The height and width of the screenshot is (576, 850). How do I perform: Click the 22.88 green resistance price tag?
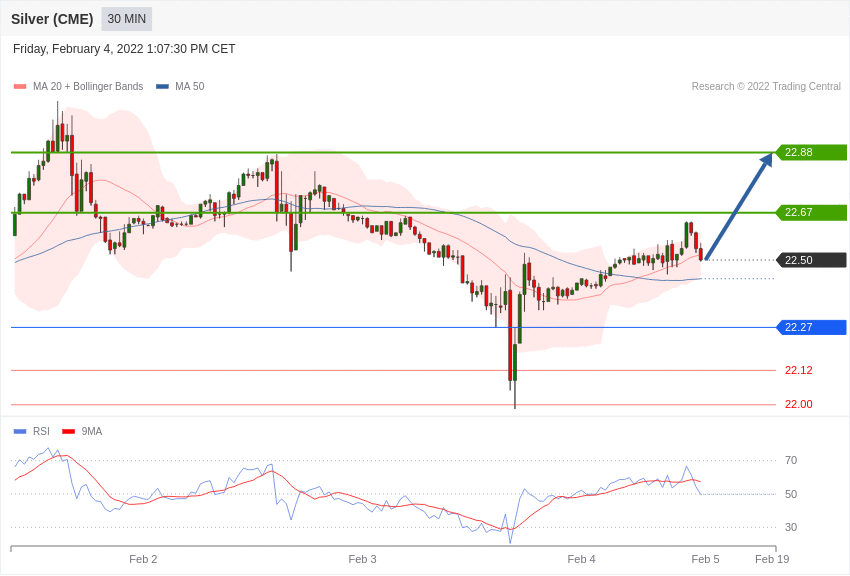[x=812, y=152]
